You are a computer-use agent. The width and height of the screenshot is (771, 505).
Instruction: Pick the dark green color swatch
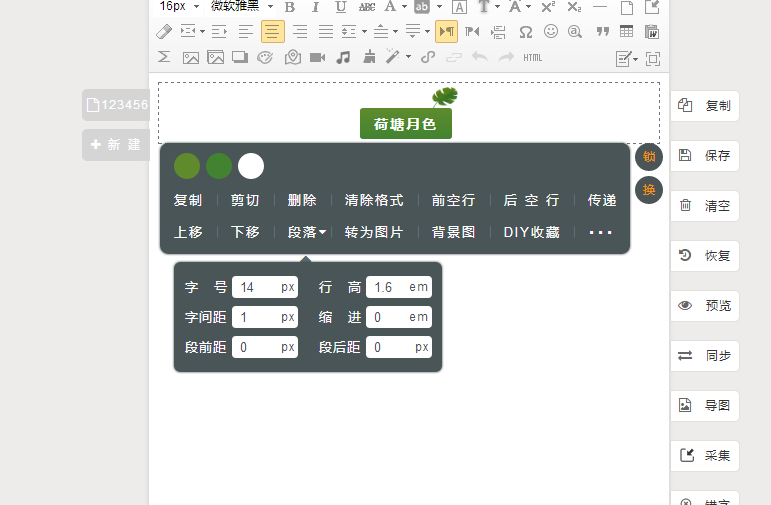(219, 166)
